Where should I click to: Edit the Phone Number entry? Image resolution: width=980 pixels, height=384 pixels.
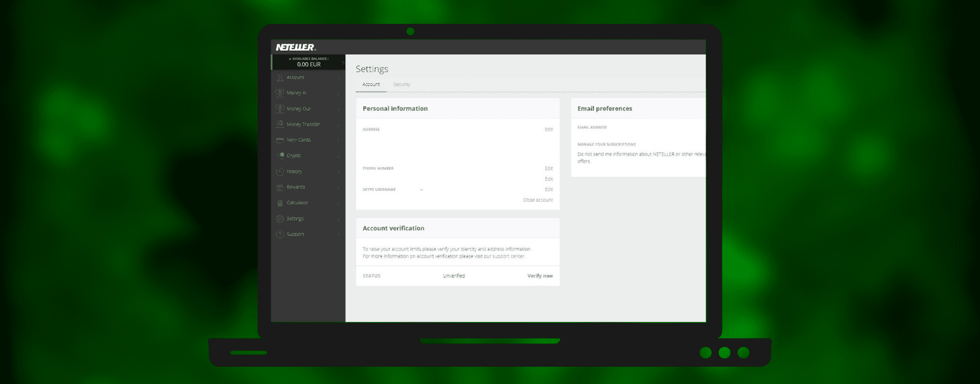pos(549,168)
